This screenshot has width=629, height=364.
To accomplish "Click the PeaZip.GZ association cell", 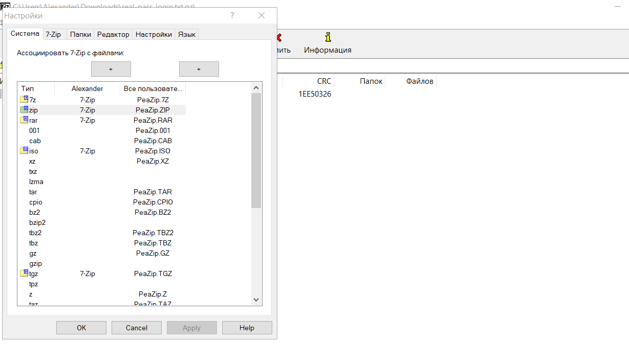I will click(x=153, y=253).
